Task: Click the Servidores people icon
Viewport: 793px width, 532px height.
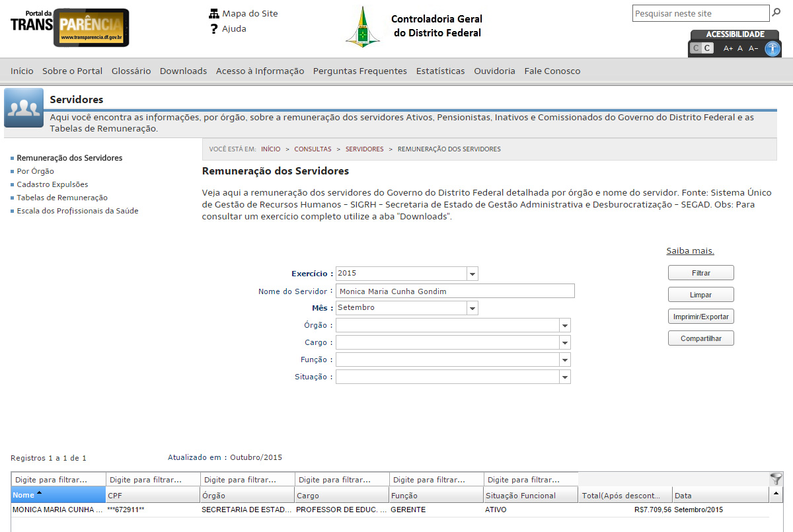Action: coord(24,108)
